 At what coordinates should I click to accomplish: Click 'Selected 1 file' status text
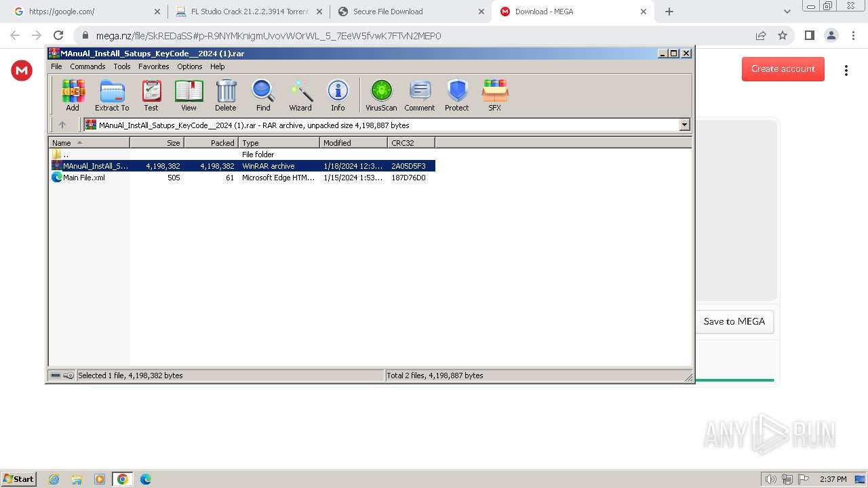point(130,375)
